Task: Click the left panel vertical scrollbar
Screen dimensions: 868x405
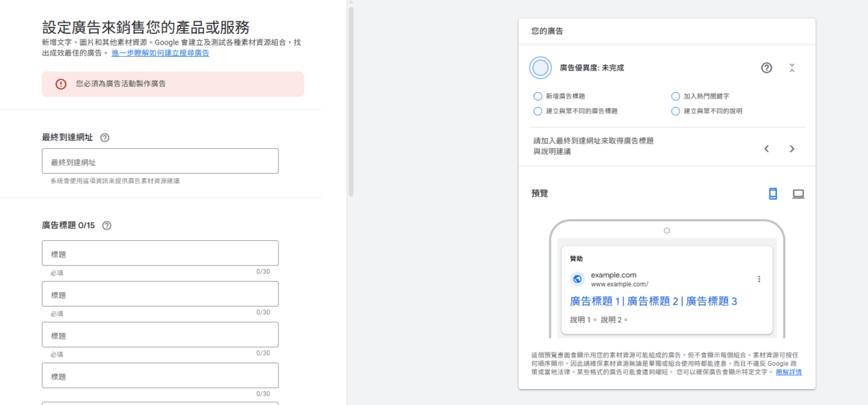Action: coord(351,100)
